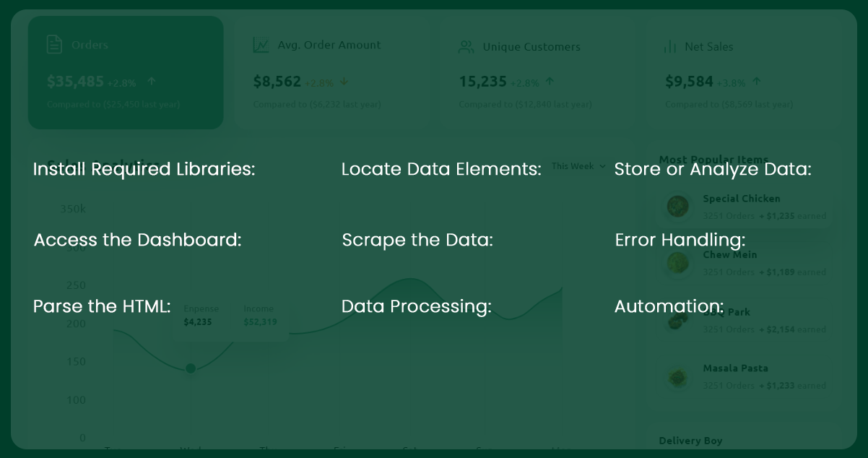This screenshot has height=458, width=868.
Task: Click the "Scrape the Data:" heading
Action: point(417,240)
